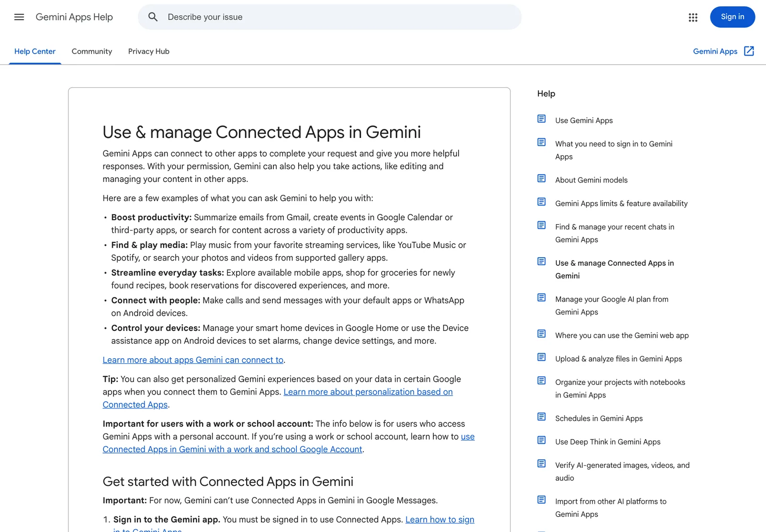Screen dimensions: 766x532
Task: Open Where you can use the Gemini web app
Action: pos(622,336)
